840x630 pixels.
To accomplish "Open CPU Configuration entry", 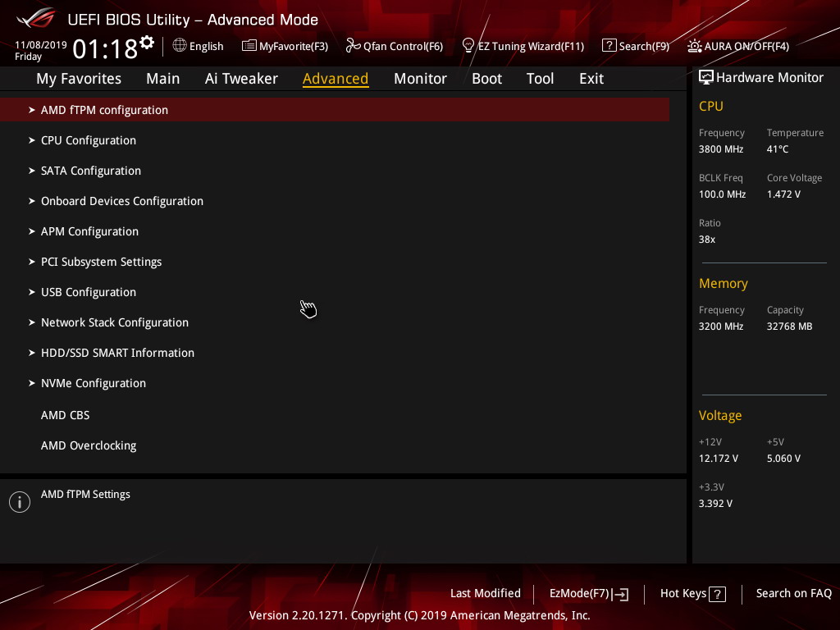I will point(89,140).
